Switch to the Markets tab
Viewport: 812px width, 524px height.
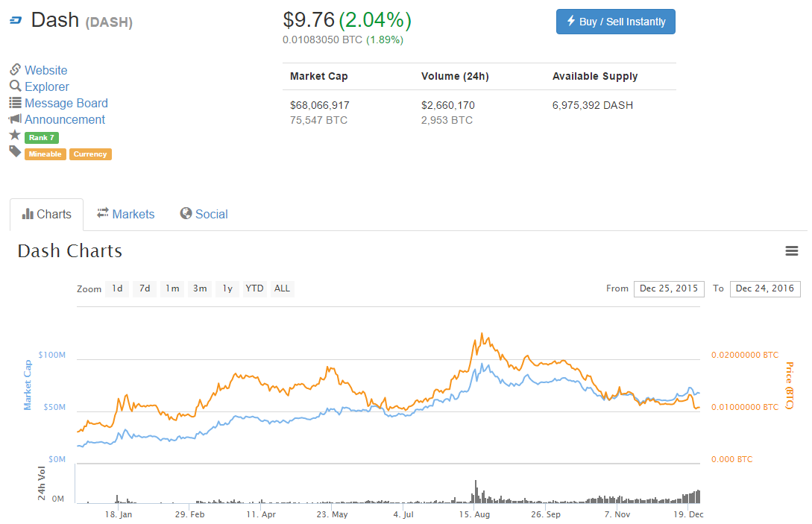(x=126, y=215)
